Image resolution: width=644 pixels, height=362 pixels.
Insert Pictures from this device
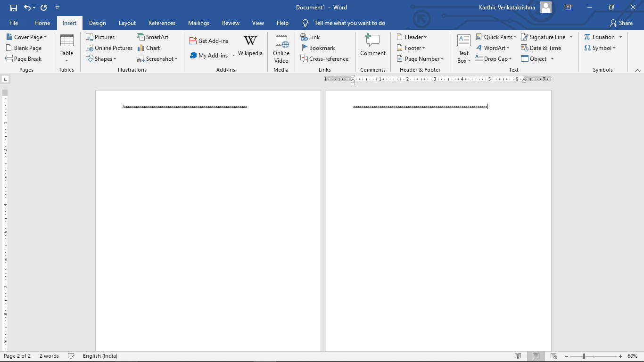tap(100, 37)
